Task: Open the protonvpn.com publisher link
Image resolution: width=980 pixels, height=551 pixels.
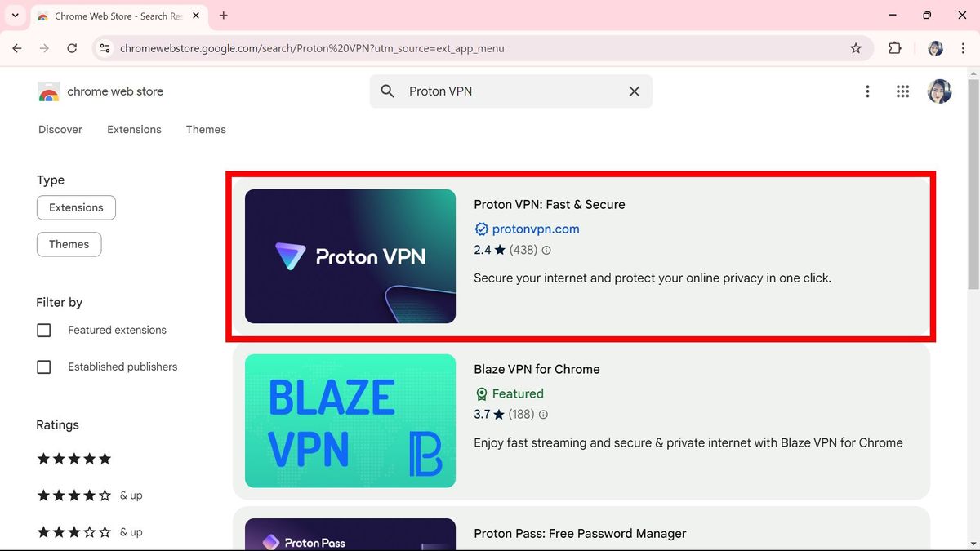Action: tap(536, 229)
